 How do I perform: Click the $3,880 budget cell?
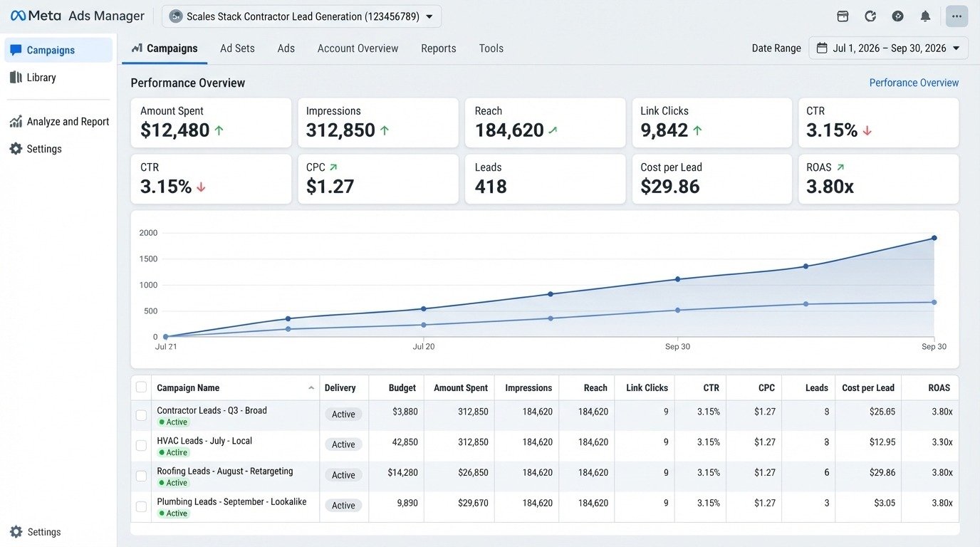click(x=405, y=412)
